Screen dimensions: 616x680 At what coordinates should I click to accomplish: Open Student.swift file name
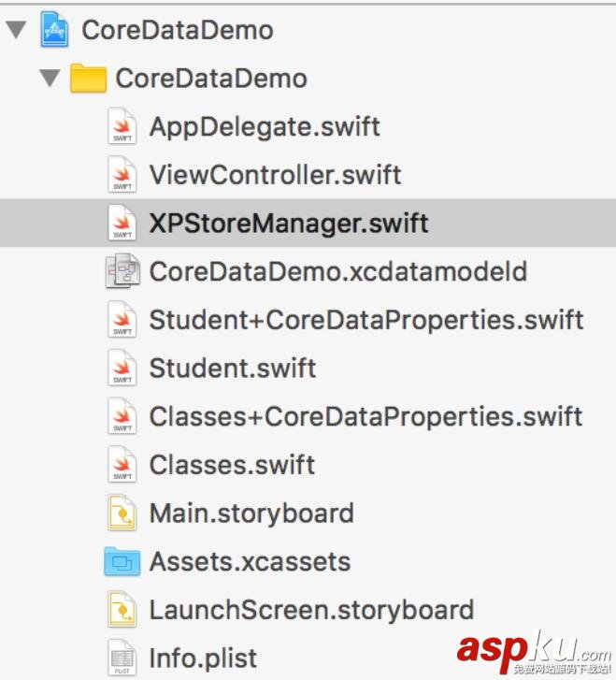tap(233, 369)
